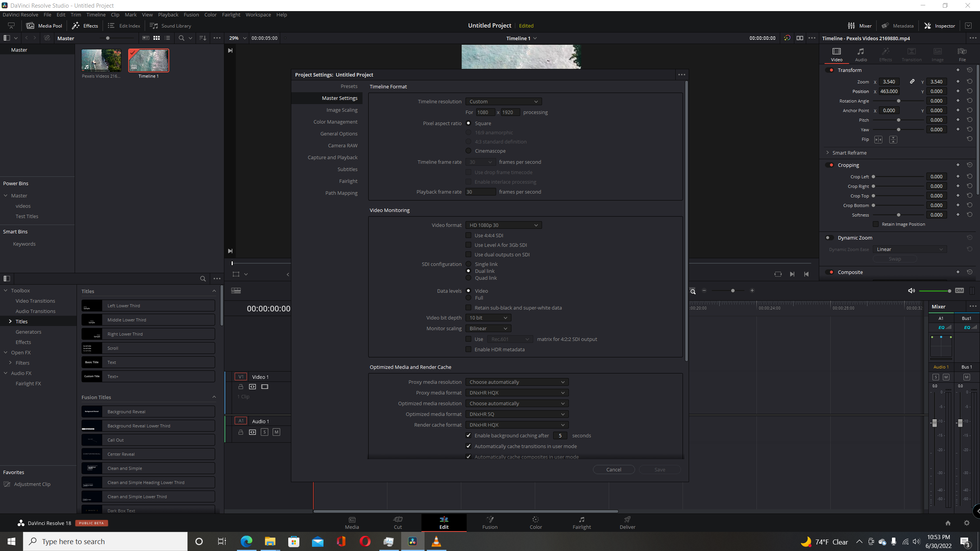Open the Fairlight page

tap(581, 522)
